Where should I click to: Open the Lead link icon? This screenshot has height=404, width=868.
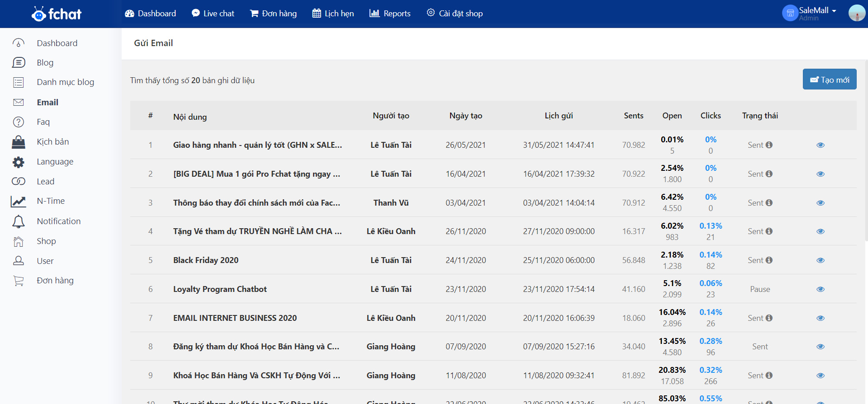click(x=19, y=182)
